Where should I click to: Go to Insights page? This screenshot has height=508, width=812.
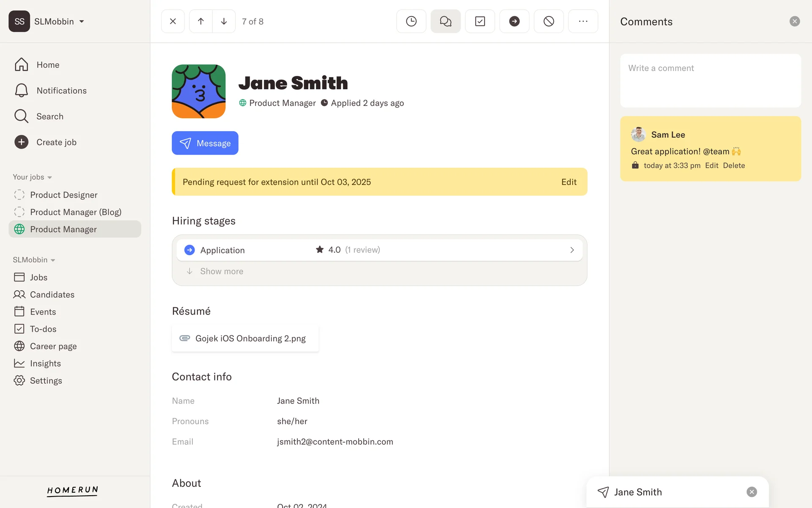[x=45, y=363]
